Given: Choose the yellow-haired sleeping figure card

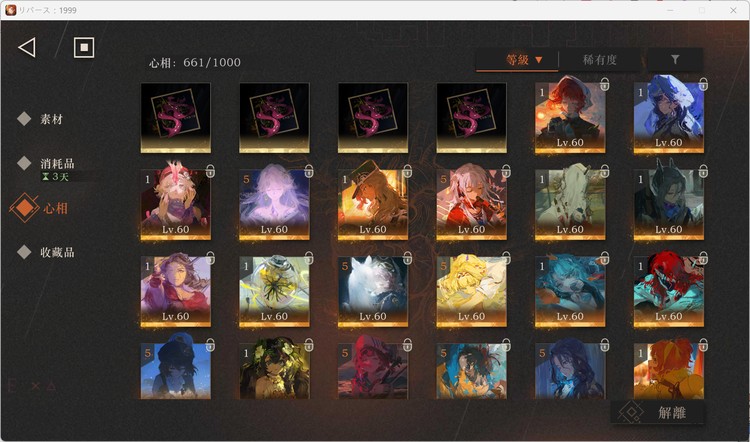Looking at the screenshot, I should pos(471,292).
